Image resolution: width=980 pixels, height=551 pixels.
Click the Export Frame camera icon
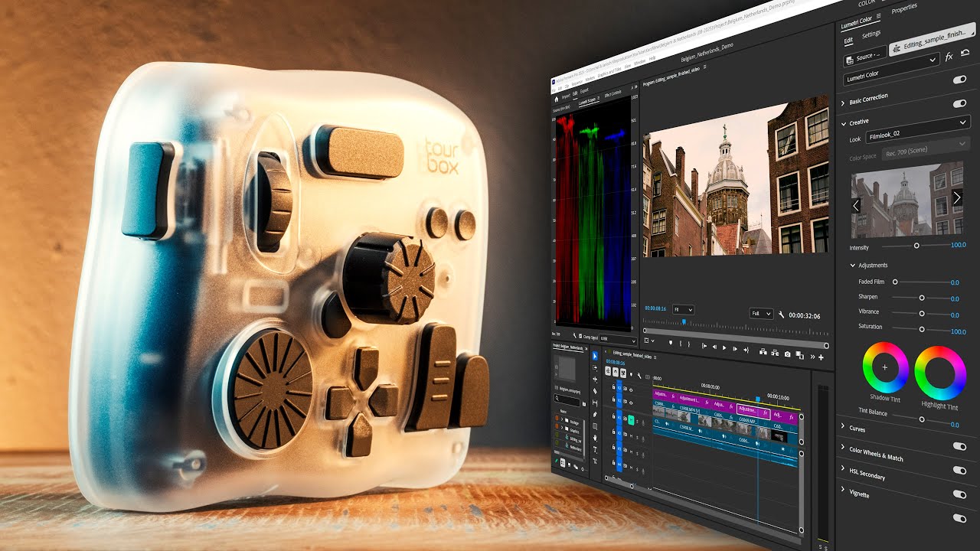click(788, 354)
